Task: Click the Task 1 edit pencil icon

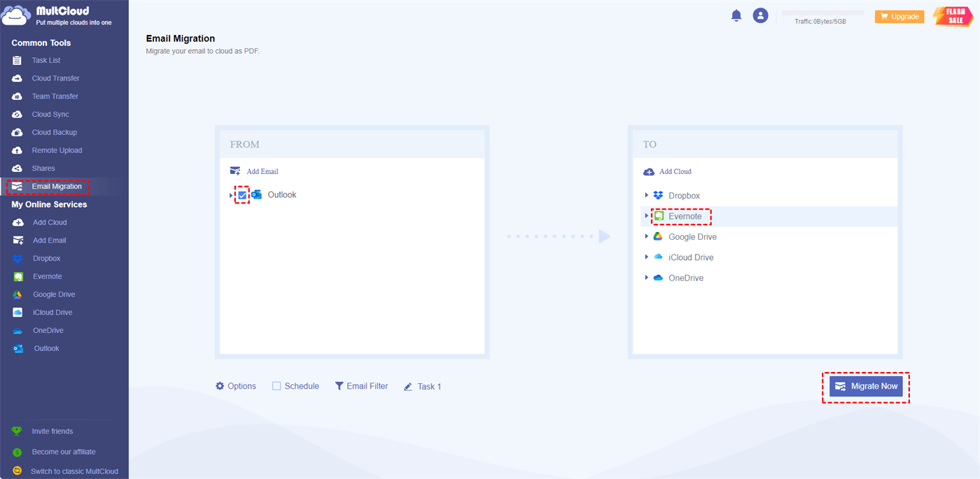Action: point(408,387)
